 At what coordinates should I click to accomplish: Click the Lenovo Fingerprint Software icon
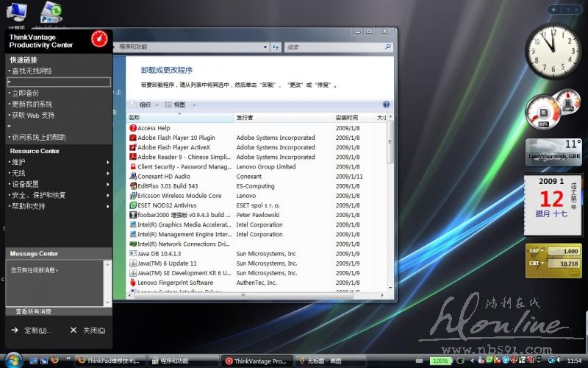click(132, 283)
